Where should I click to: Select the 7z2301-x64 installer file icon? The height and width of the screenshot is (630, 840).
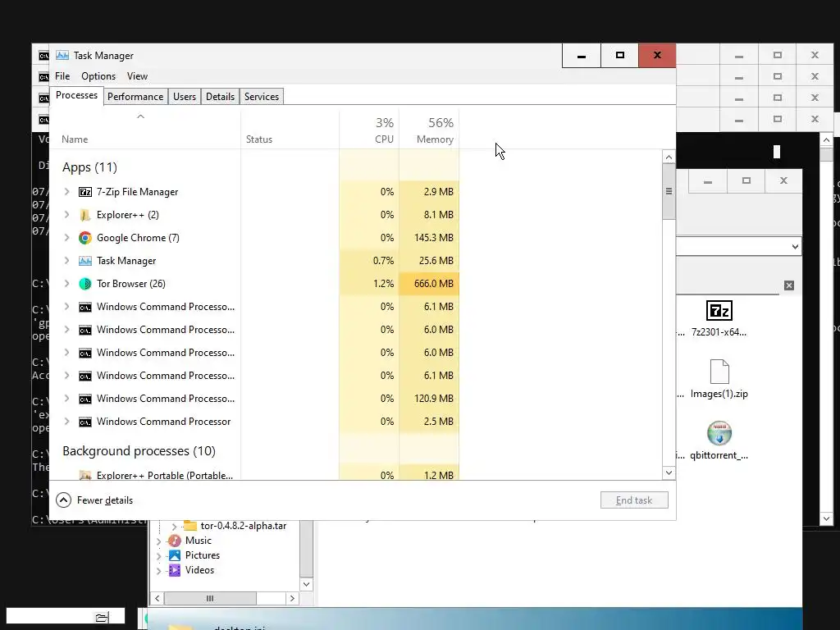click(719, 311)
